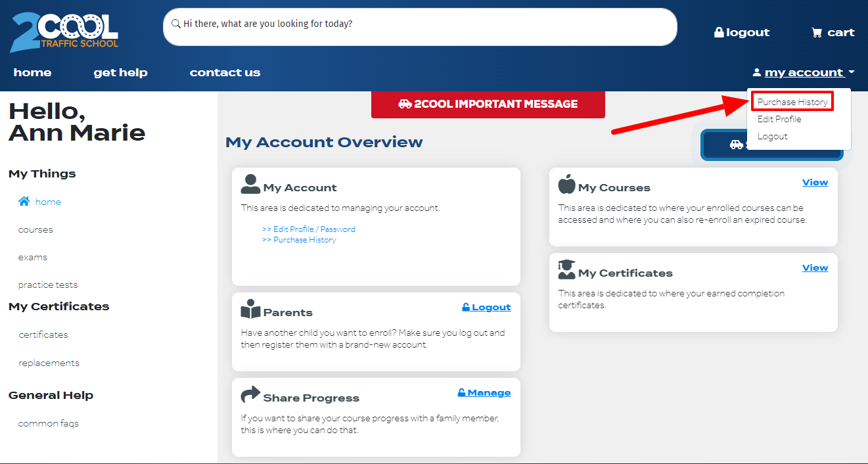868x464 pixels.
Task: Click the My Account Overview heading
Action: pos(324,142)
